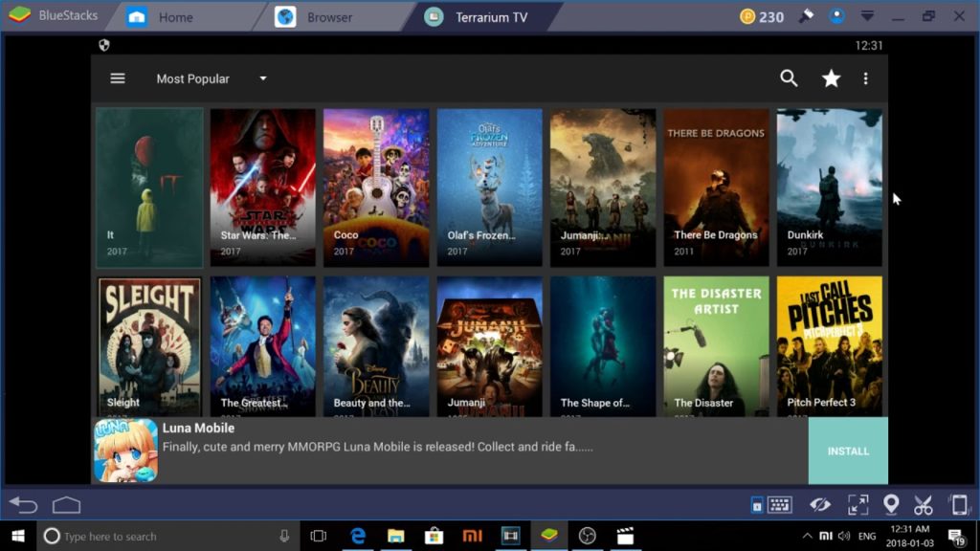This screenshot has width=980, height=551.
Task: Click the scissors screenshot tool
Action: [x=924, y=505]
